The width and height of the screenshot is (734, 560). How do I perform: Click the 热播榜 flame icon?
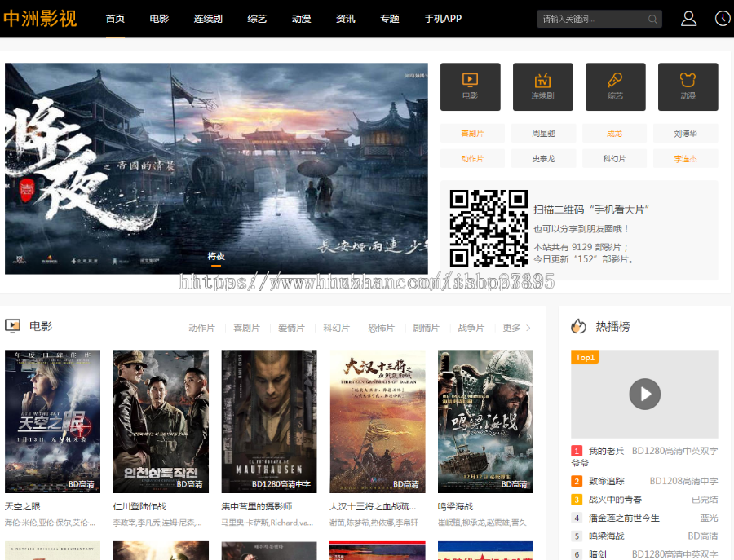coord(578,326)
